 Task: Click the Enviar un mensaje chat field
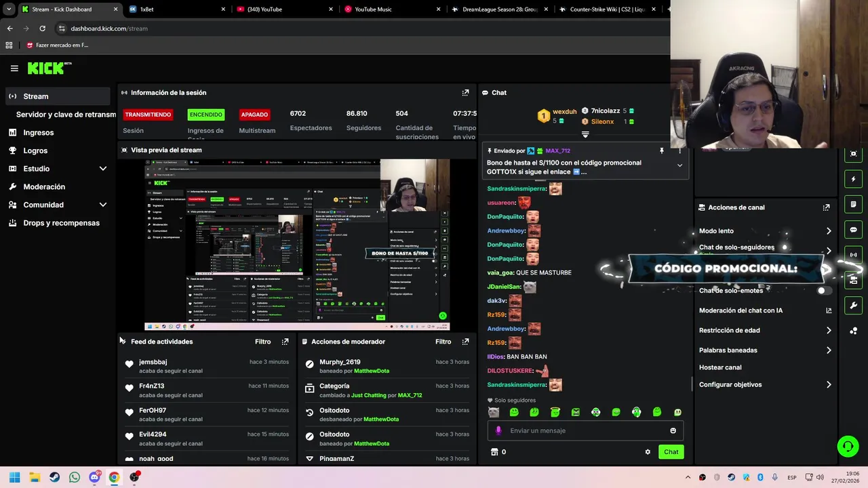587,430
